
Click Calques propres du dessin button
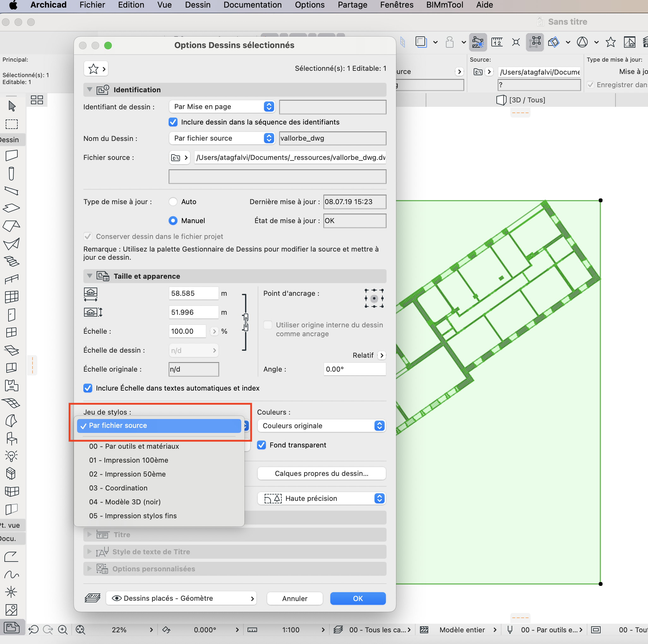pyautogui.click(x=321, y=473)
